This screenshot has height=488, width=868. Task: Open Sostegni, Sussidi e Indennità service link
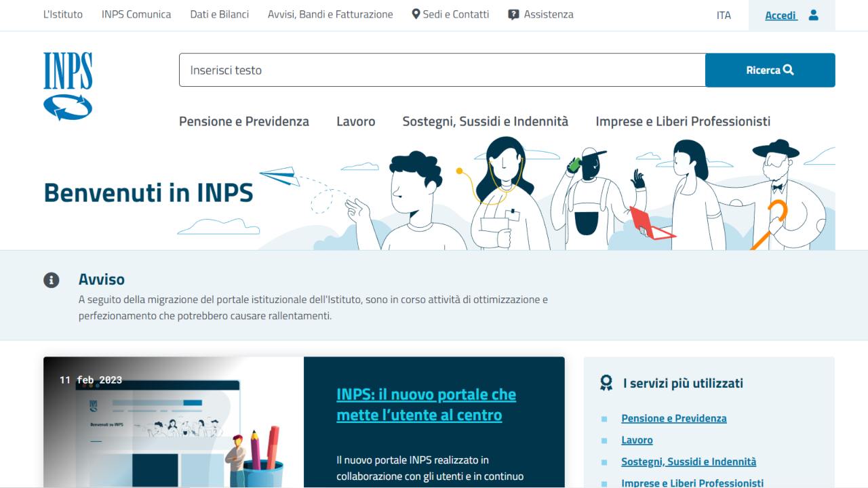(x=688, y=462)
